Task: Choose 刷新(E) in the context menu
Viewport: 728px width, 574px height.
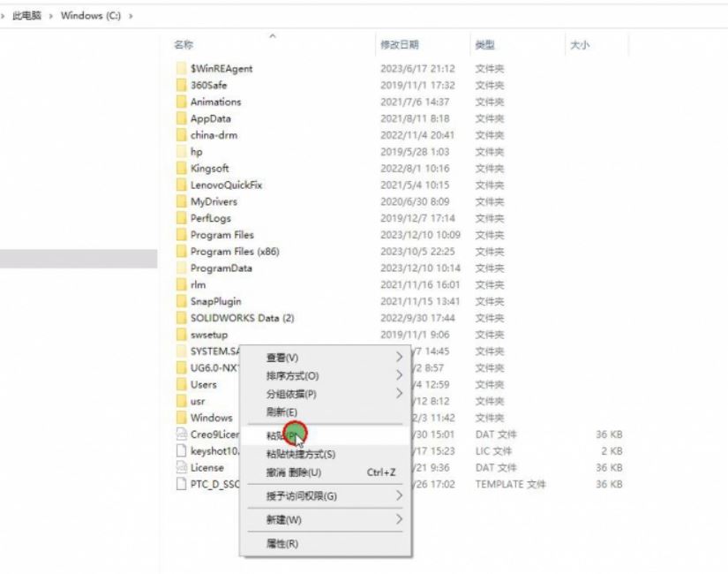Action: [x=282, y=412]
